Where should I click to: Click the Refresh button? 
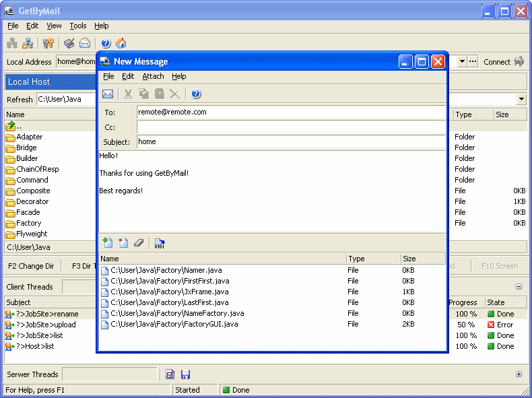coord(20,100)
